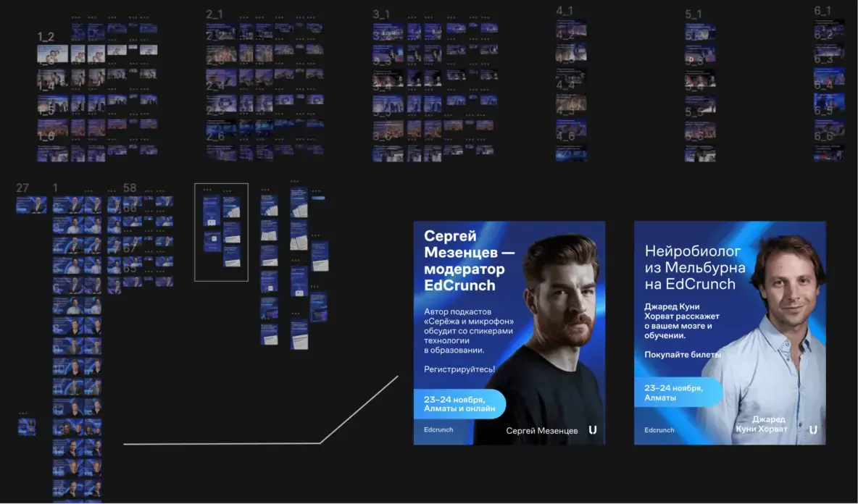Click the U logo on Джаред Куни Хорват banner

[x=813, y=430]
